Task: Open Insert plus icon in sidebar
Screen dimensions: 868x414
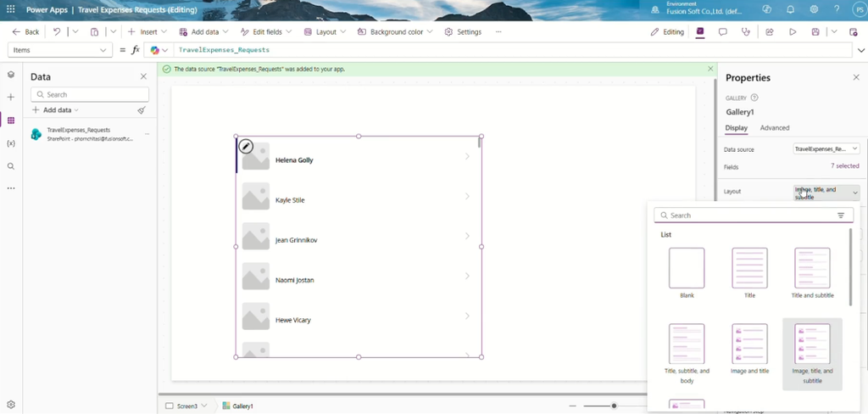Action: coord(10,97)
